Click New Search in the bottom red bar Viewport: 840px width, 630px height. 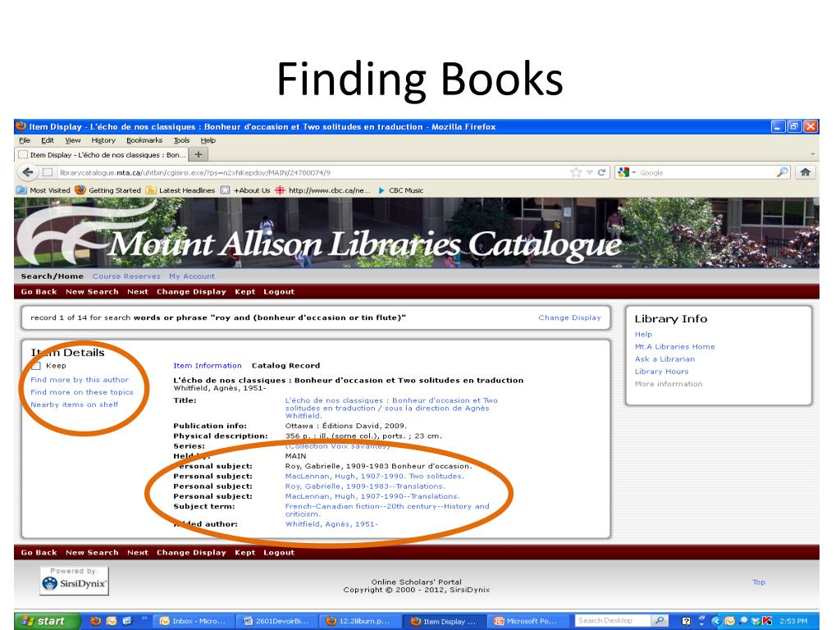coord(92,553)
